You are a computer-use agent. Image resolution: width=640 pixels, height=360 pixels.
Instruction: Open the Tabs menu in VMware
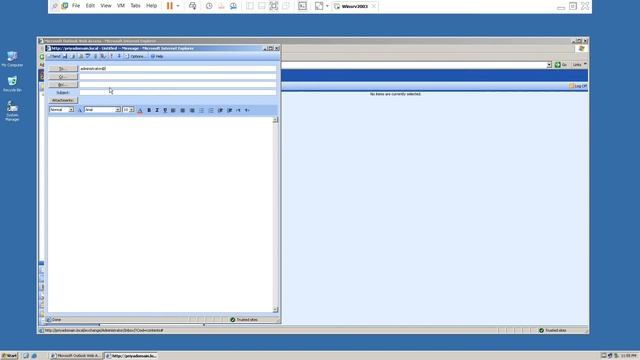coord(135,6)
